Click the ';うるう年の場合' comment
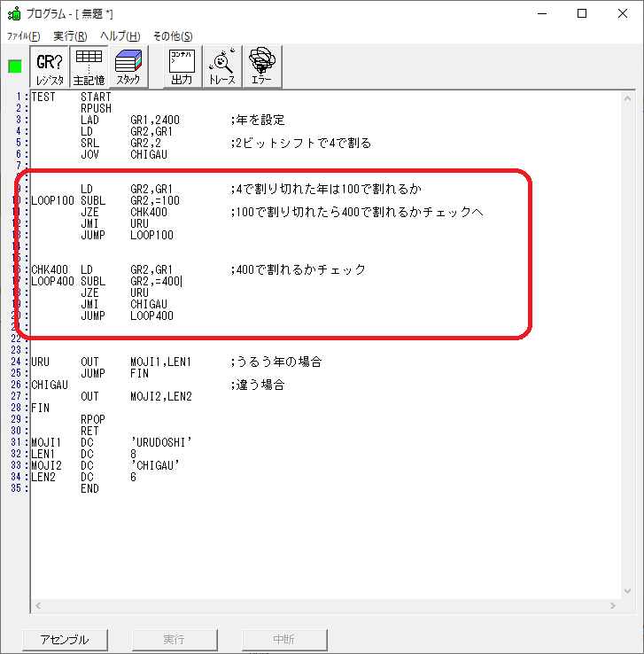The height and width of the screenshot is (654, 644). (276, 362)
